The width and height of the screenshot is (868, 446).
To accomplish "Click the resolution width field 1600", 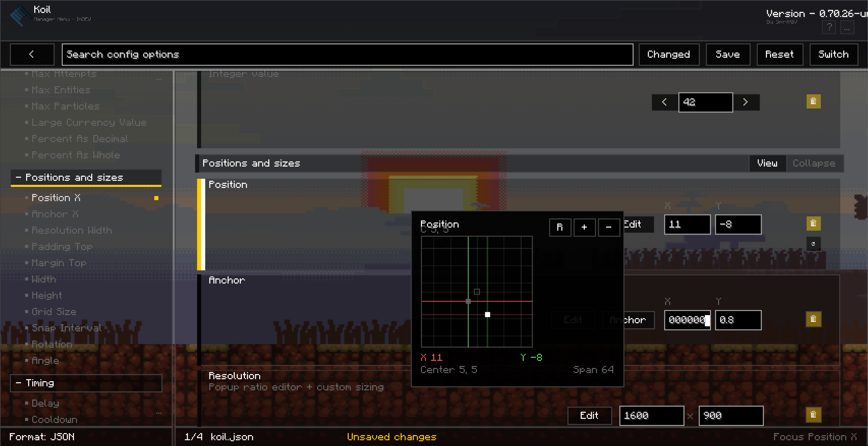I will [x=652, y=416].
